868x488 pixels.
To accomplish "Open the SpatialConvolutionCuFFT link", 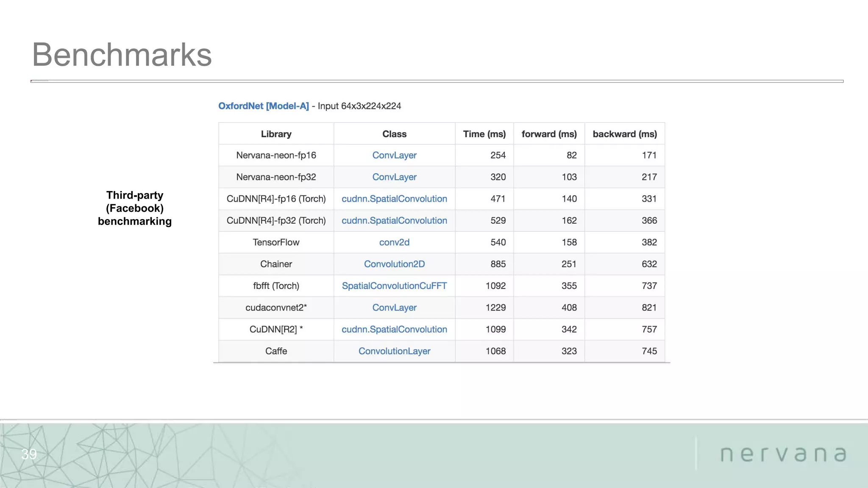I will tap(394, 286).
